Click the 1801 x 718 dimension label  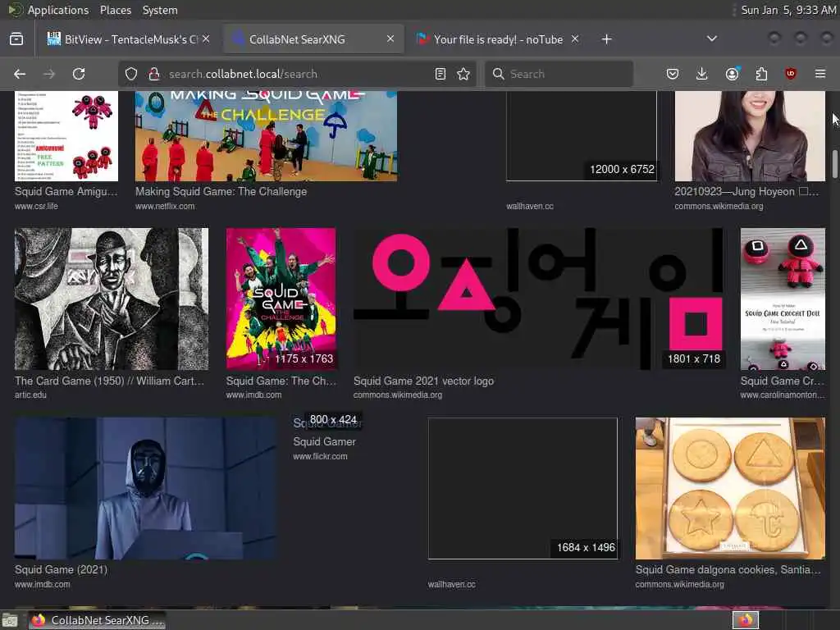pos(694,359)
